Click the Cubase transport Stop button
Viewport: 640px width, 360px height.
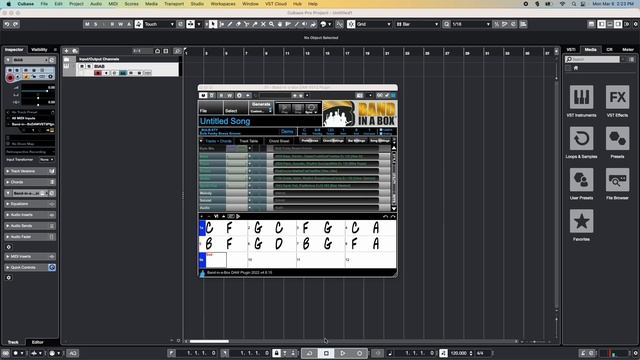pyautogui.click(x=326, y=353)
